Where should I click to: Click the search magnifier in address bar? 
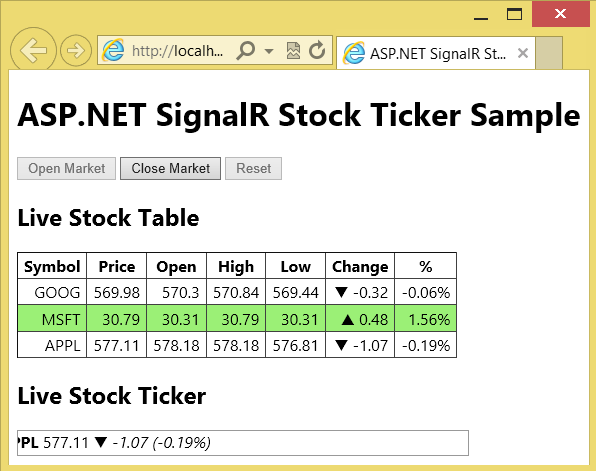pos(245,50)
